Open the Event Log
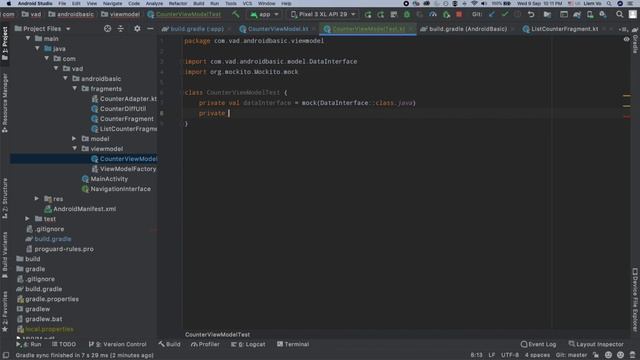The width and height of the screenshot is (640, 360). pyautogui.click(x=538, y=344)
